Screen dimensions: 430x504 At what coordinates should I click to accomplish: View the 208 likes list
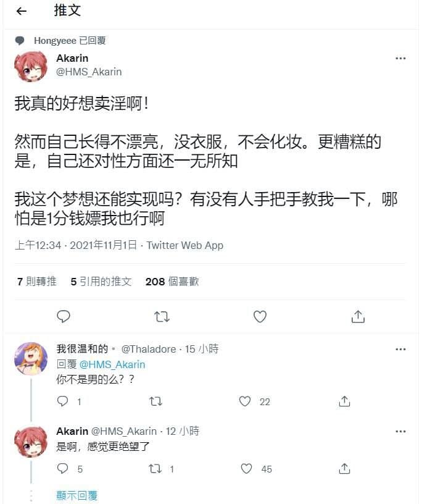pos(172,282)
